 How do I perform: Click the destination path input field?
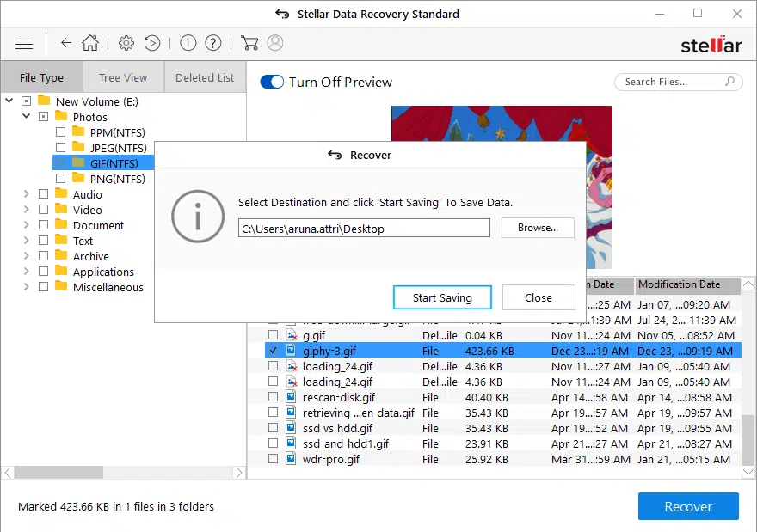click(x=364, y=228)
